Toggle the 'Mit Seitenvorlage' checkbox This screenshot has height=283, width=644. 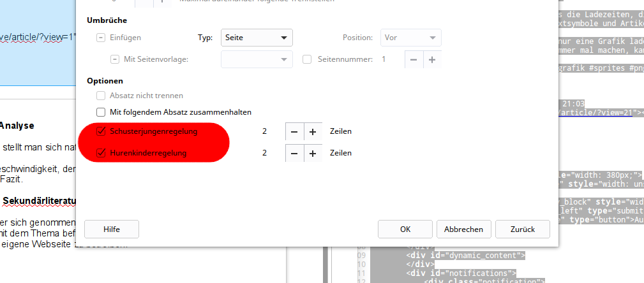pyautogui.click(x=115, y=59)
